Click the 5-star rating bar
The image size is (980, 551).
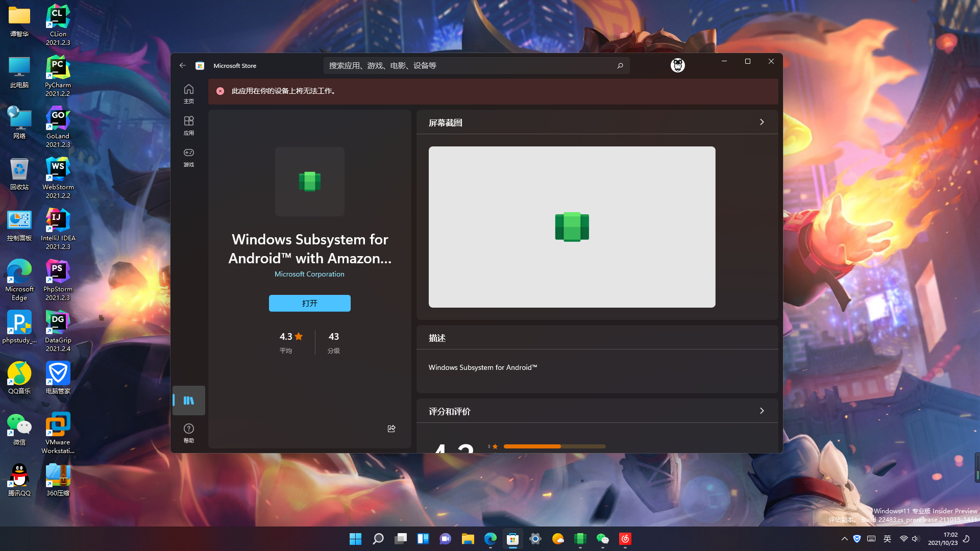[x=554, y=446]
